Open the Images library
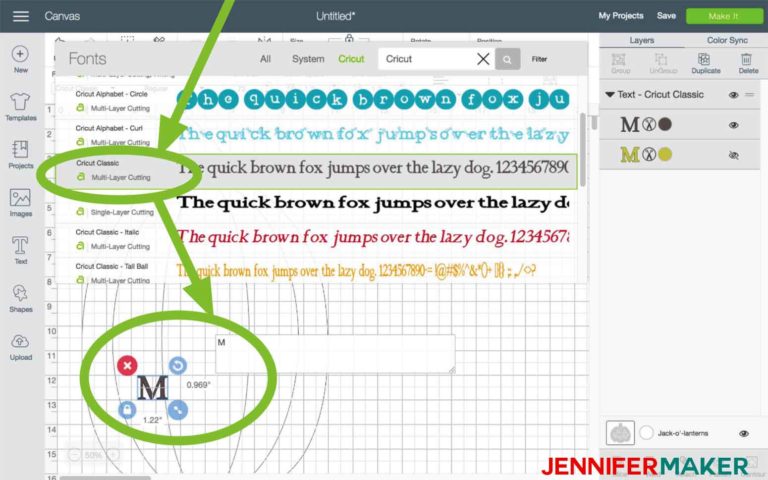 (x=21, y=202)
